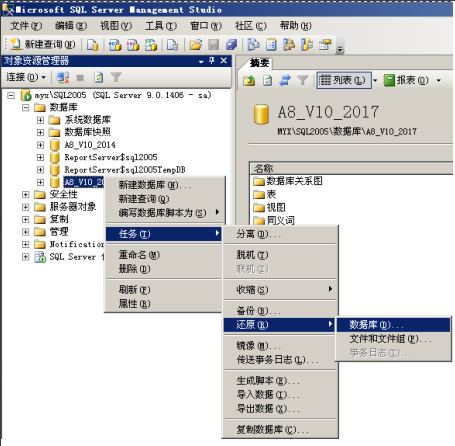This screenshot has height=446, width=455.
Task: Choose 复制数据库(C)... copy database option
Action: click(280, 430)
